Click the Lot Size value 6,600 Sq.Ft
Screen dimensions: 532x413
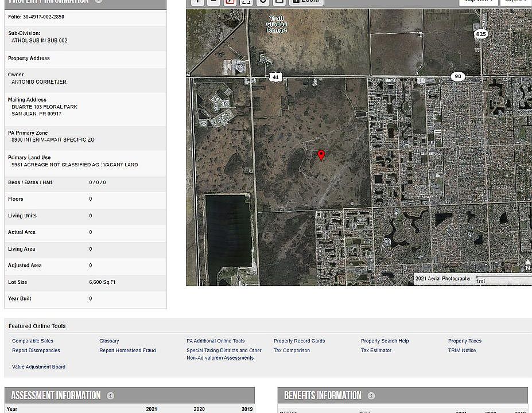coord(102,282)
